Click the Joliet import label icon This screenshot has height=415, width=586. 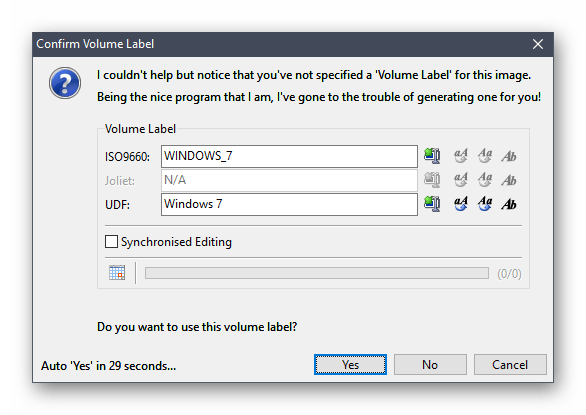pyautogui.click(x=432, y=180)
